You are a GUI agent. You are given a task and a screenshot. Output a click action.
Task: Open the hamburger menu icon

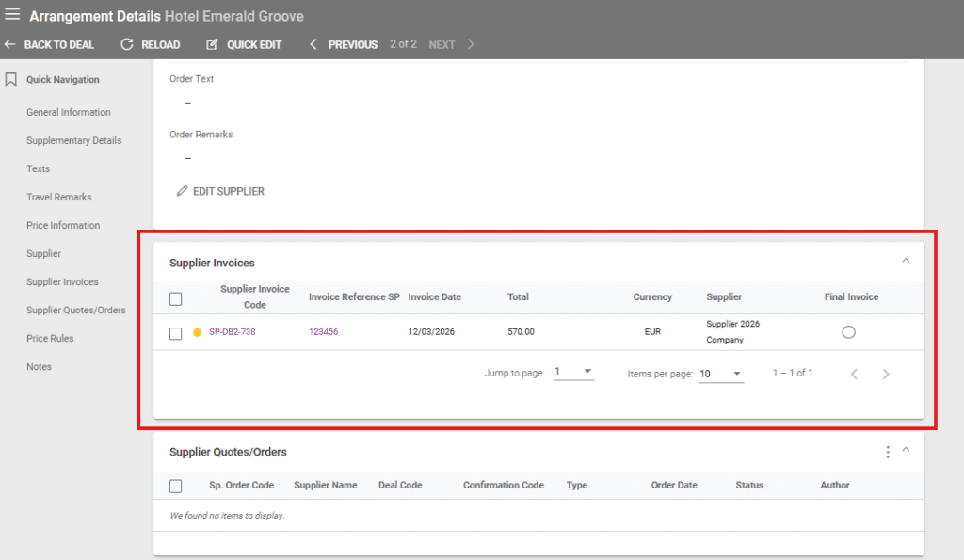click(x=12, y=15)
